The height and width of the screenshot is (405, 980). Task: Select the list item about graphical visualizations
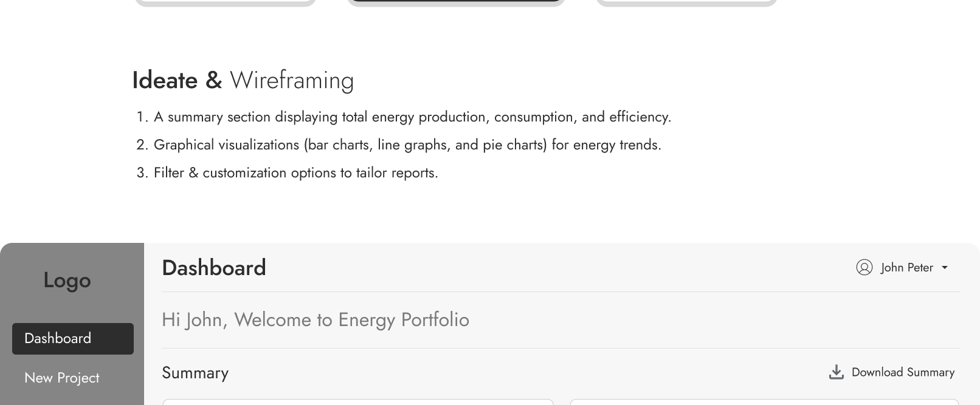pos(407,145)
